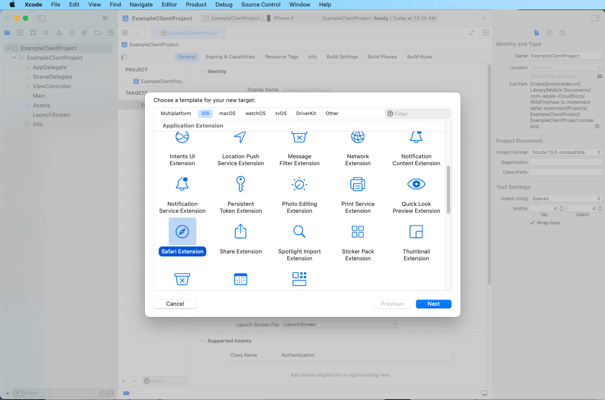Collapse the ExampleClientProject root tree item

click(x=8, y=48)
